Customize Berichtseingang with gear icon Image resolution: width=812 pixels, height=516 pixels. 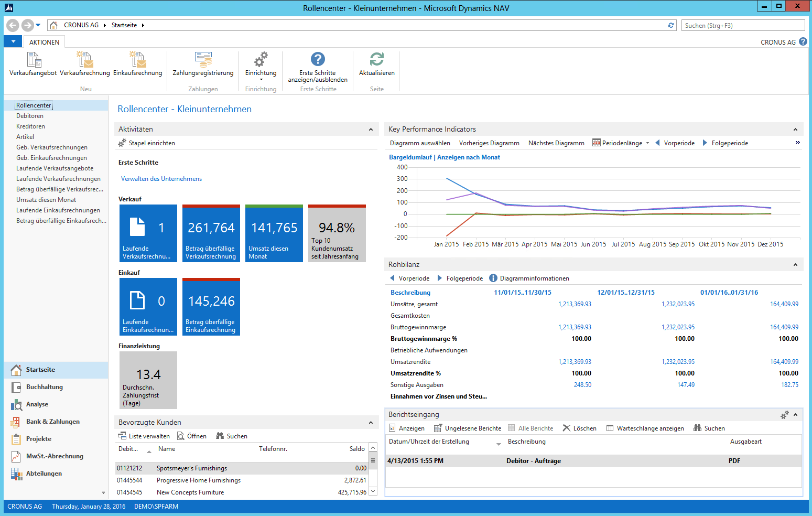(x=785, y=415)
